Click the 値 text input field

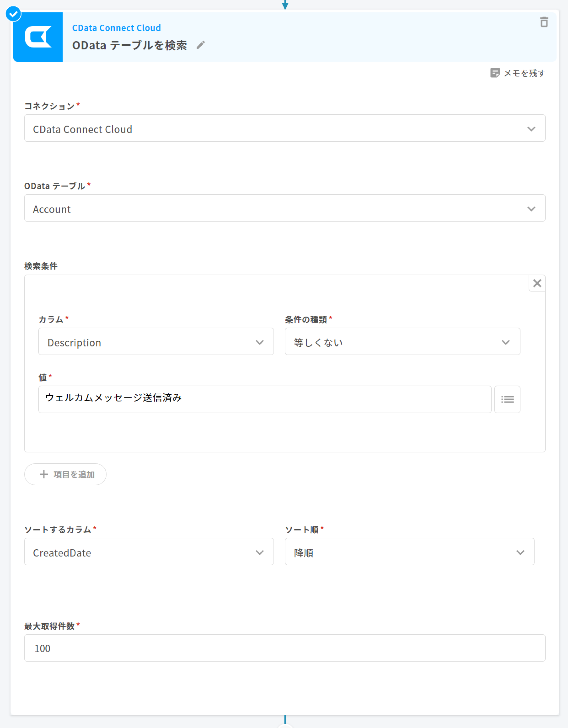point(264,399)
